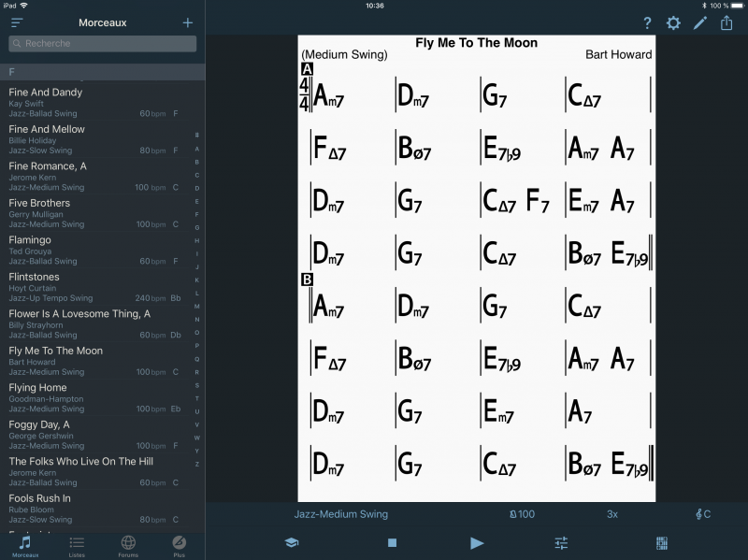Open the chord diagrams icon at bottom right

pyautogui.click(x=662, y=542)
